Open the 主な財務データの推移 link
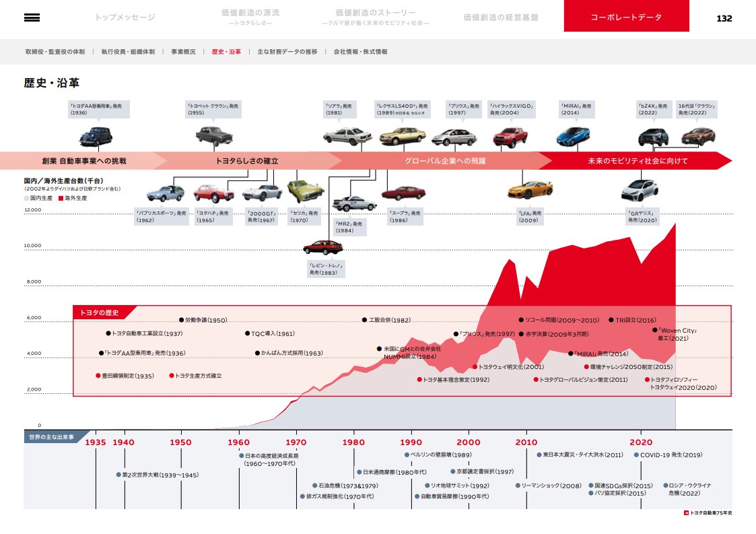This screenshot has height=534, width=756. tap(287, 52)
